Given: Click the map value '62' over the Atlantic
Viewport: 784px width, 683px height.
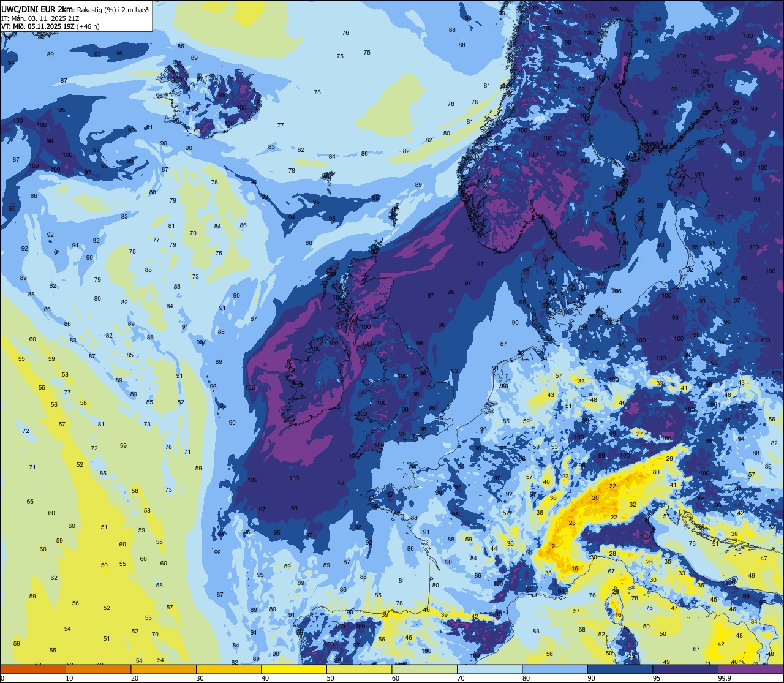Looking at the screenshot, I should point(54,578).
